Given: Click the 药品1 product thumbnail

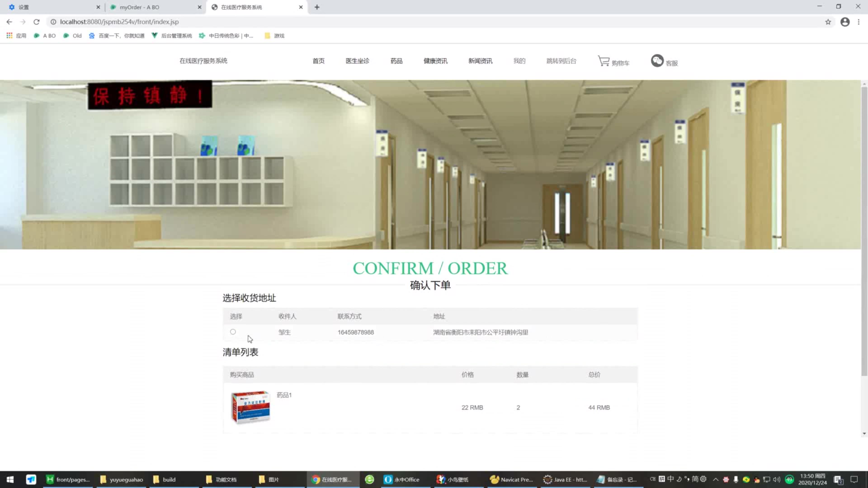Looking at the screenshot, I should [x=250, y=407].
